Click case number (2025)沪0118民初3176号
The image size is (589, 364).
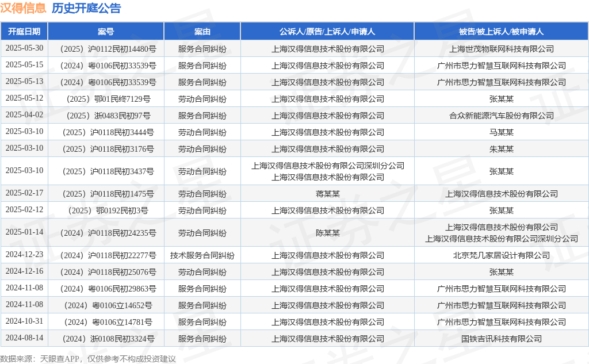[x=108, y=149]
